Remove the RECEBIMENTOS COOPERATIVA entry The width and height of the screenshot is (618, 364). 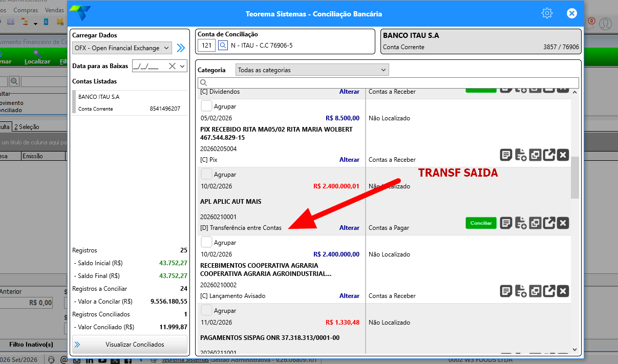[x=563, y=291]
